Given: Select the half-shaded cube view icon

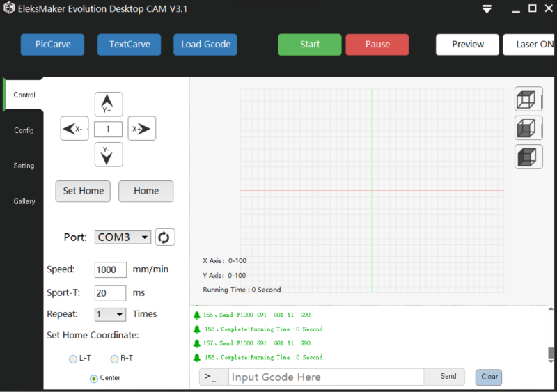Looking at the screenshot, I should pyautogui.click(x=528, y=128).
